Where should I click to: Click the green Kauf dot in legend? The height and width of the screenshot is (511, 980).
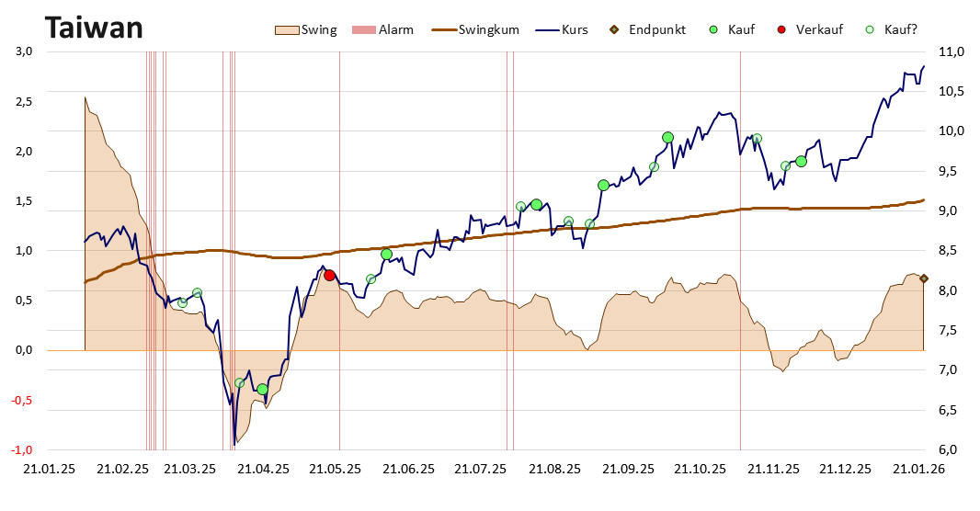coord(712,29)
